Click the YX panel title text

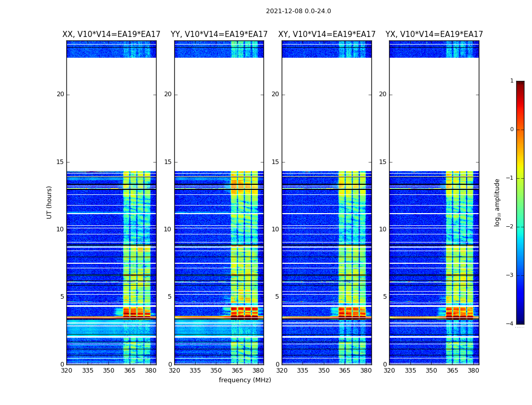coord(434,34)
